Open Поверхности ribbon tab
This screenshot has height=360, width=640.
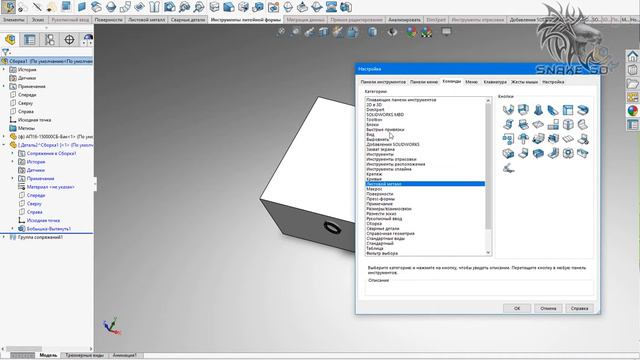[108, 20]
